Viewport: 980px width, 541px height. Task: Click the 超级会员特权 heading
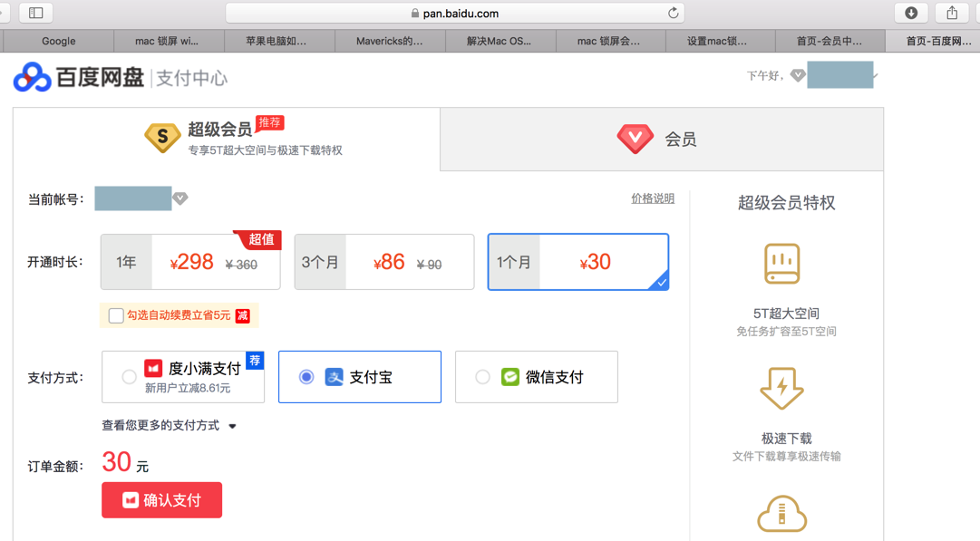click(x=786, y=203)
